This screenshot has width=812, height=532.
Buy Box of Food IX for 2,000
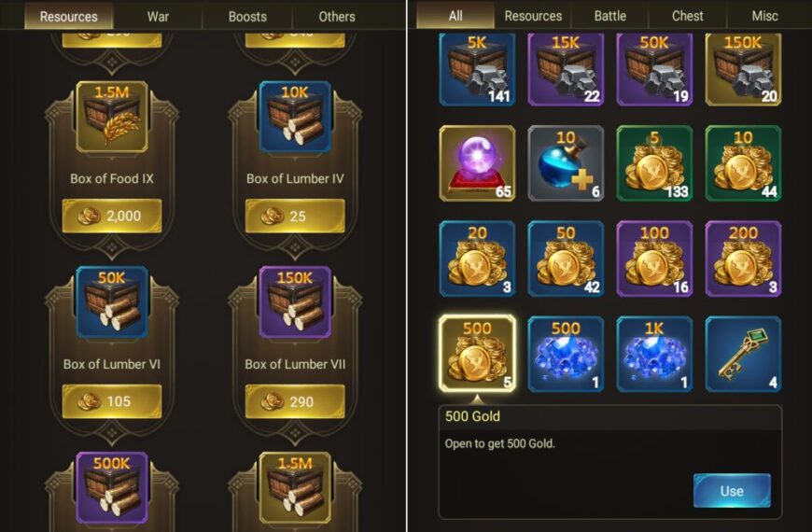click(x=112, y=216)
